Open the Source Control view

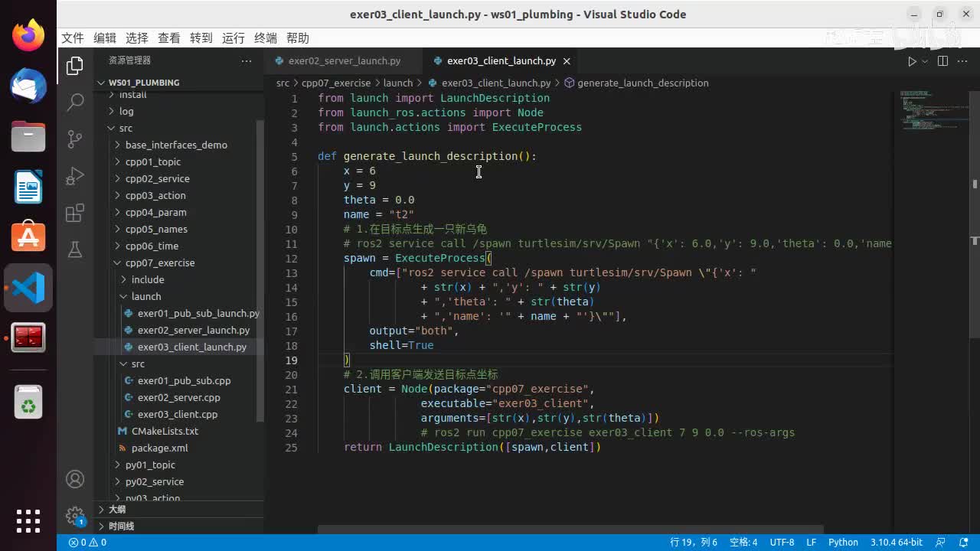tap(74, 139)
